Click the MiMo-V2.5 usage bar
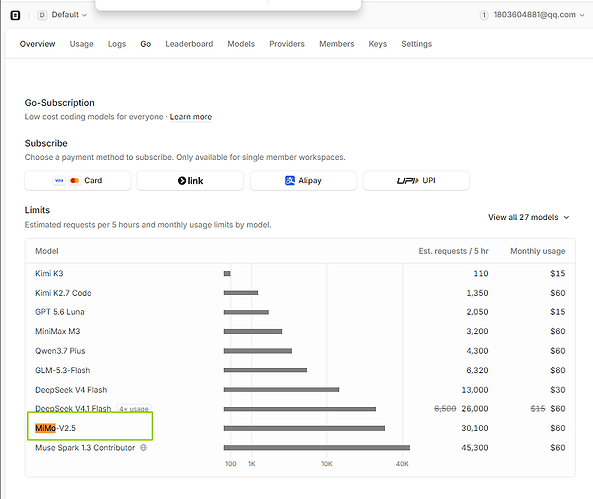 coord(304,428)
